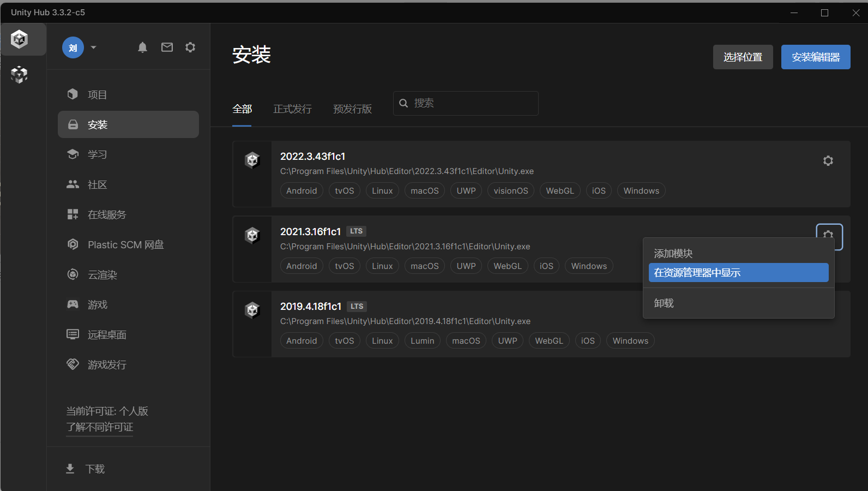Image resolution: width=868 pixels, height=491 pixels.
Task: Click Unity icon of 2021.3.16f1c1 entry
Action: pyautogui.click(x=252, y=235)
